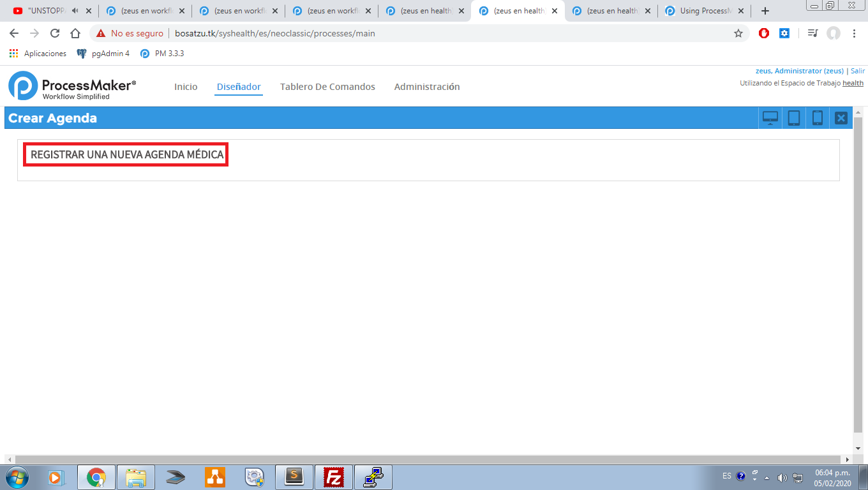Viewport: 868px width, 490px height.
Task: Log out using the Salir link
Action: pos(858,71)
